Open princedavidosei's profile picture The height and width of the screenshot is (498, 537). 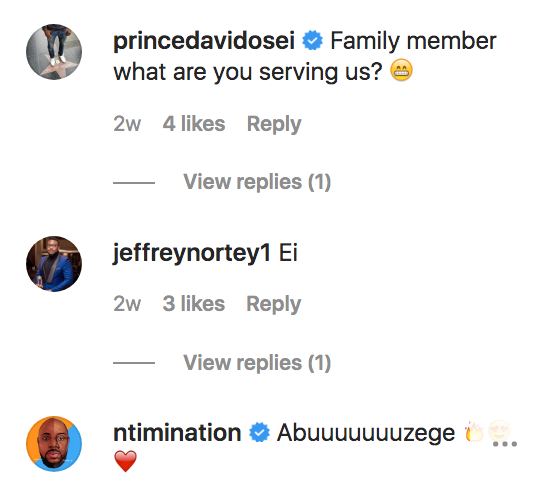pyautogui.click(x=54, y=52)
